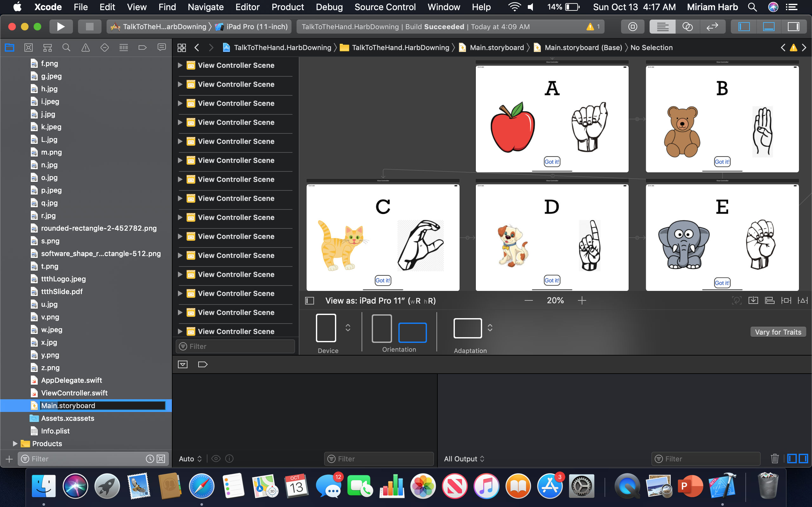Toggle the Inspectors panel visibility

pyautogui.click(x=793, y=27)
